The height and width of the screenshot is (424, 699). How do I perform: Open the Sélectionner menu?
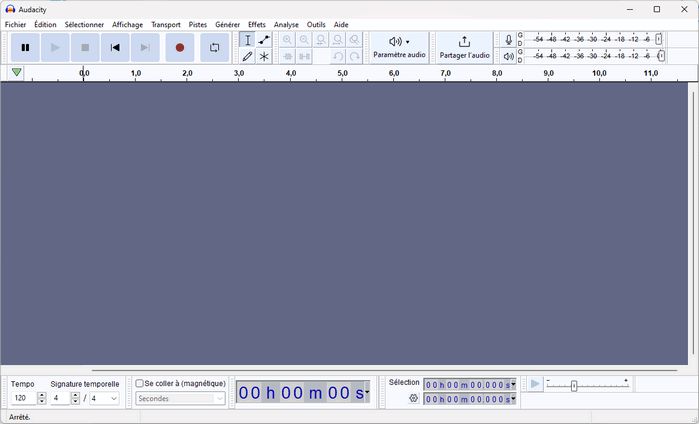click(x=84, y=25)
